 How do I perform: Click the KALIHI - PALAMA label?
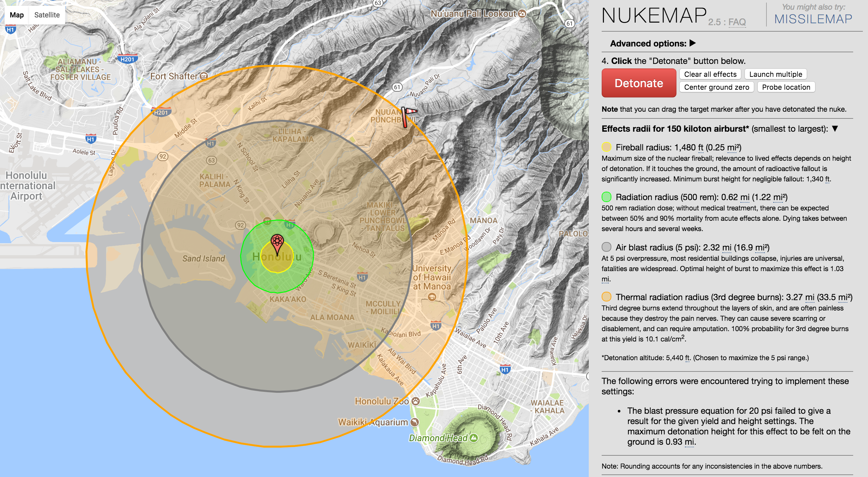click(x=215, y=180)
